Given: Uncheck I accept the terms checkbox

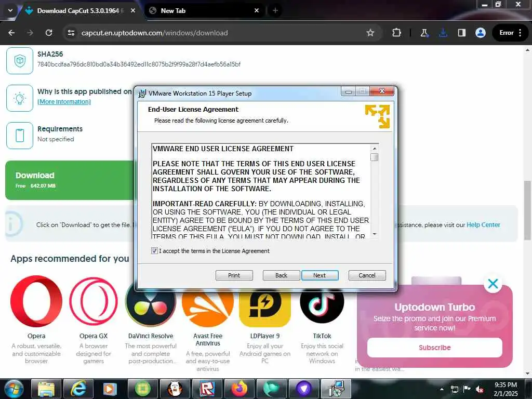Looking at the screenshot, I should pyautogui.click(x=154, y=251).
